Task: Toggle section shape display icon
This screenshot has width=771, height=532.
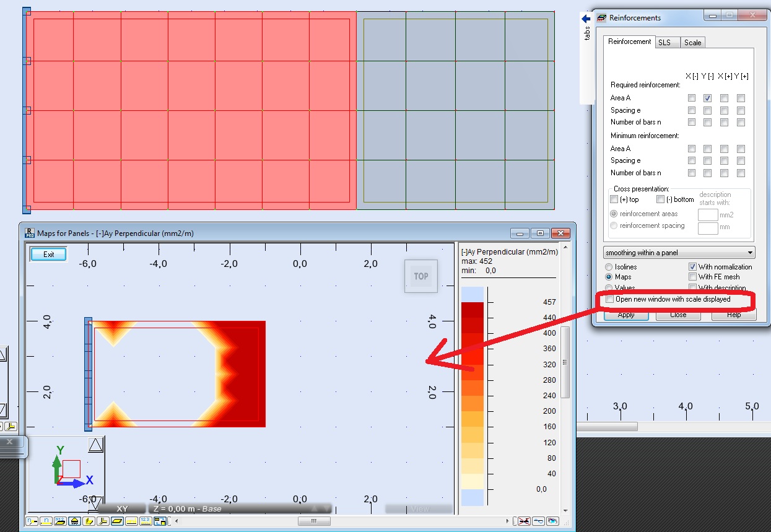Action: 89,521
